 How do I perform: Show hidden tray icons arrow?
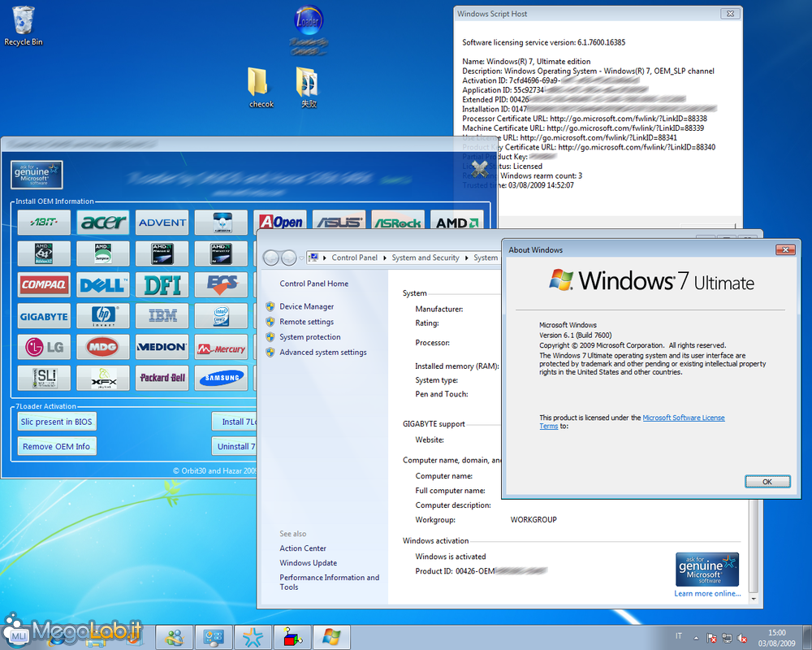click(x=696, y=638)
